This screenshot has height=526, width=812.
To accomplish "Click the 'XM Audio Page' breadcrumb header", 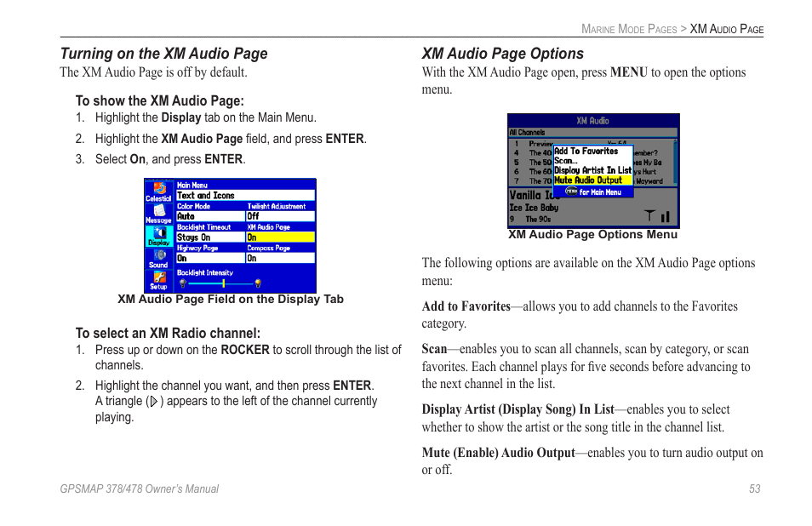I will [x=727, y=29].
